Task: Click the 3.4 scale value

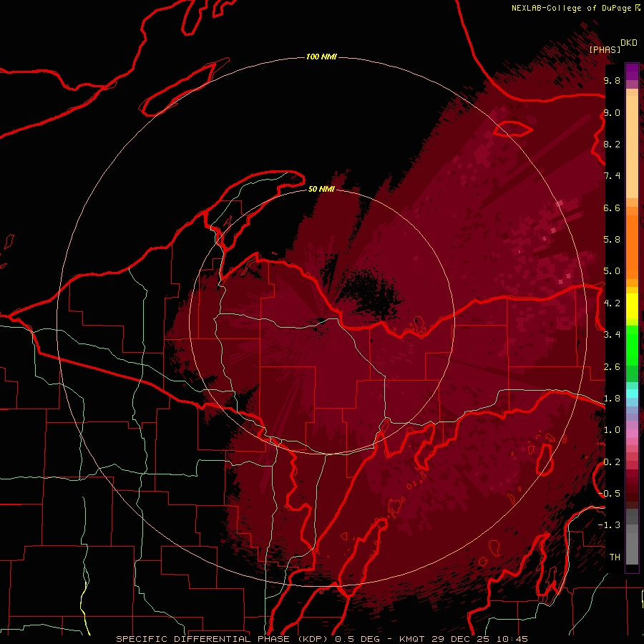Action: pyautogui.click(x=612, y=335)
